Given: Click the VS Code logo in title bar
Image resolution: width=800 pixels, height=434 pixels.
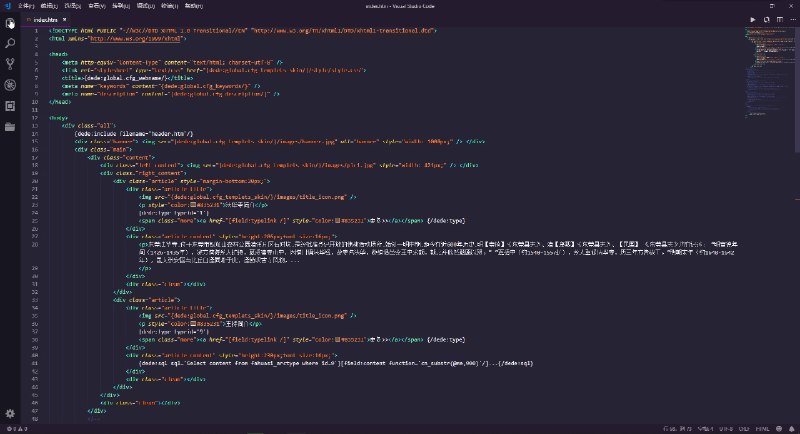Looking at the screenshot, I should (x=7, y=6).
